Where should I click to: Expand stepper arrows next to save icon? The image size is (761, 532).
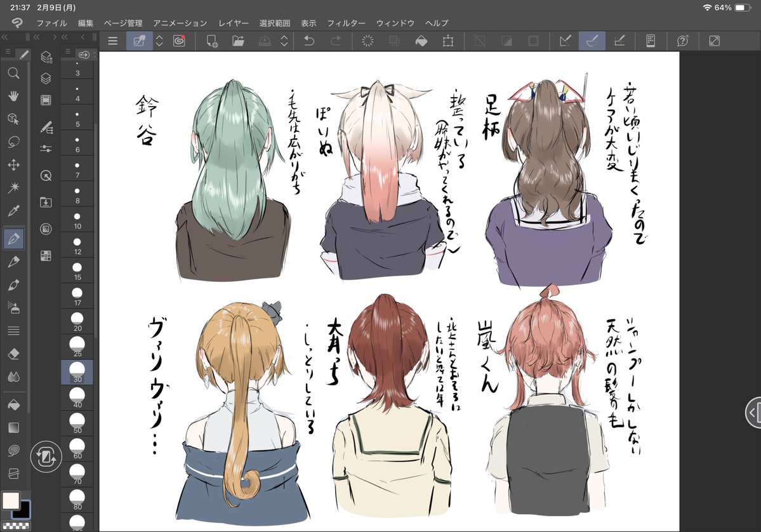(284, 41)
